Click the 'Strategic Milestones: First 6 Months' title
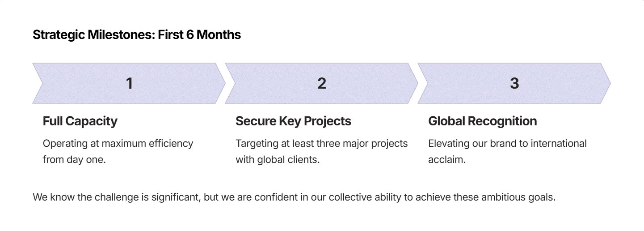This screenshot has width=644, height=231. pyautogui.click(x=137, y=34)
